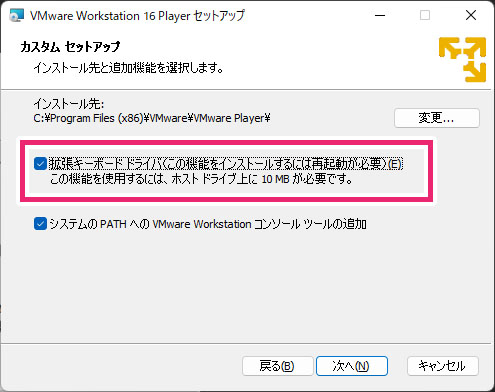Go back with the 戻る(B) button
Image resolution: width=495 pixels, height=392 pixels.
pos(278,366)
